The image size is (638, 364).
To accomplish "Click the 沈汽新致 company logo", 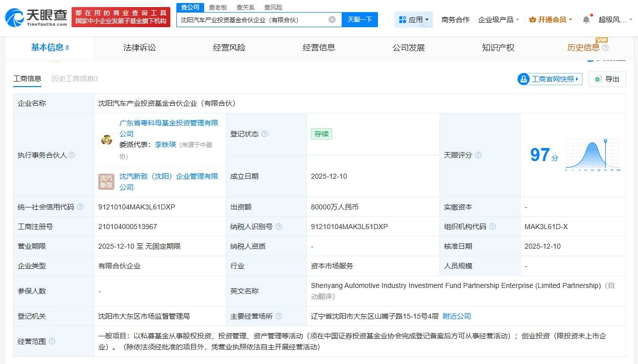I will 106,182.
